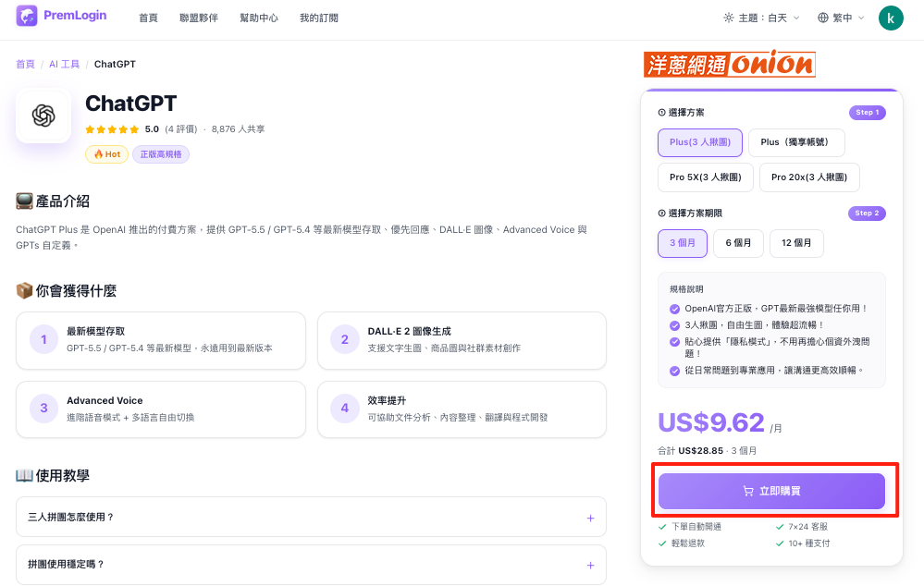Open the 主題：白天 theme dropdown
This screenshot has height=586, width=924.
762,18
